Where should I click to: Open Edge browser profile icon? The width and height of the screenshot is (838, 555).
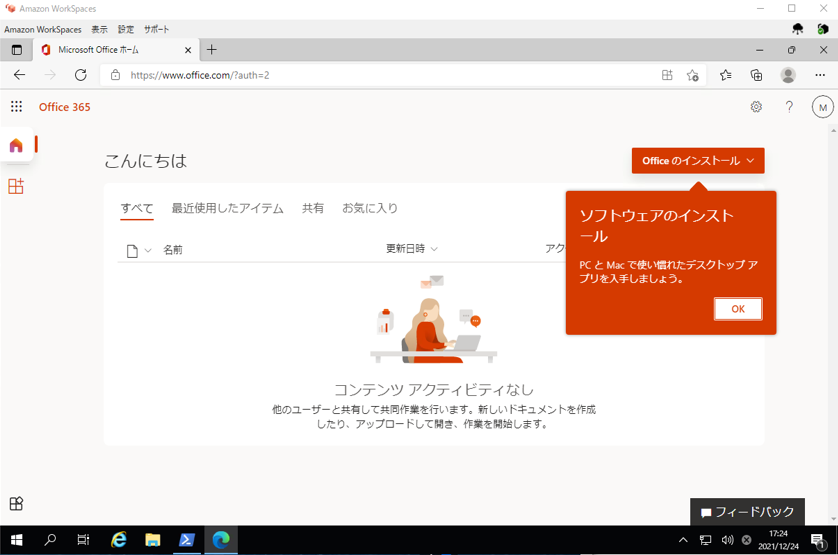788,75
